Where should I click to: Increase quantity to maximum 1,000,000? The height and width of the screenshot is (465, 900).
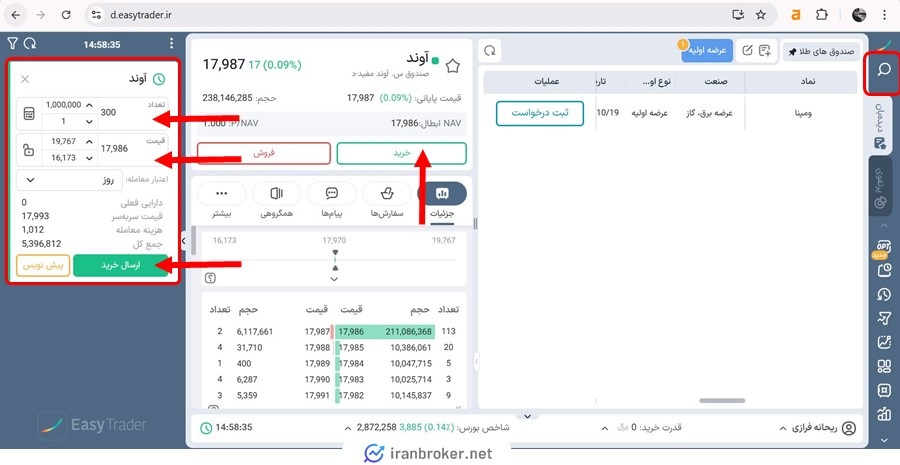pos(69,105)
